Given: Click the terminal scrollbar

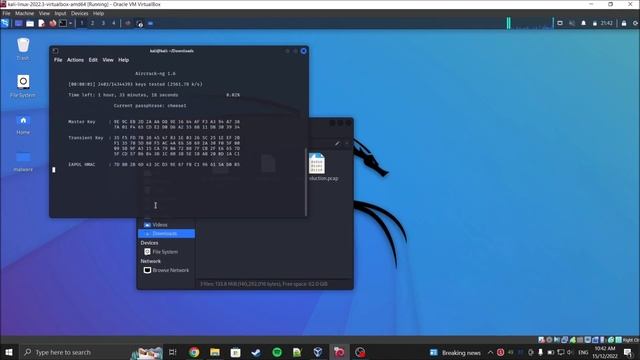Looking at the screenshot, I should [x=306, y=182].
